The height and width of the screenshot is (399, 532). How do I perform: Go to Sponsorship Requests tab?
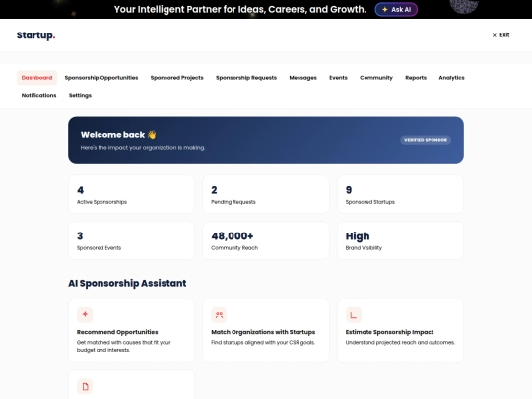click(246, 78)
